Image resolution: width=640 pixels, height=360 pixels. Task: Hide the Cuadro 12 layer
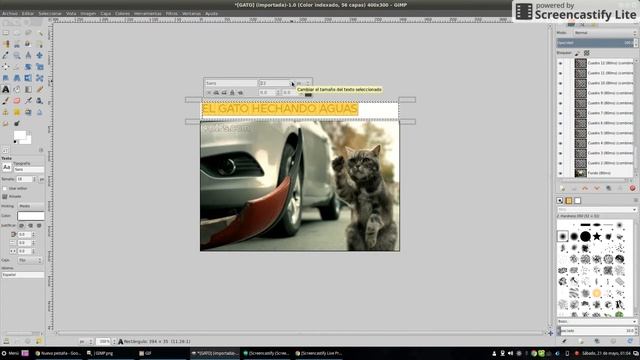560,63
